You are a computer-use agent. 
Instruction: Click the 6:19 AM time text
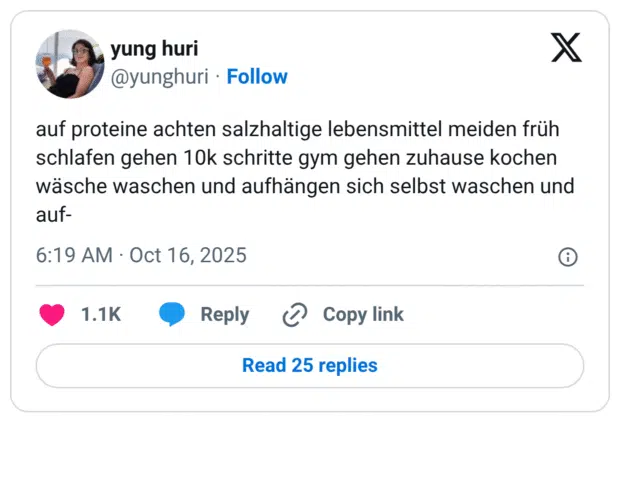tap(73, 256)
